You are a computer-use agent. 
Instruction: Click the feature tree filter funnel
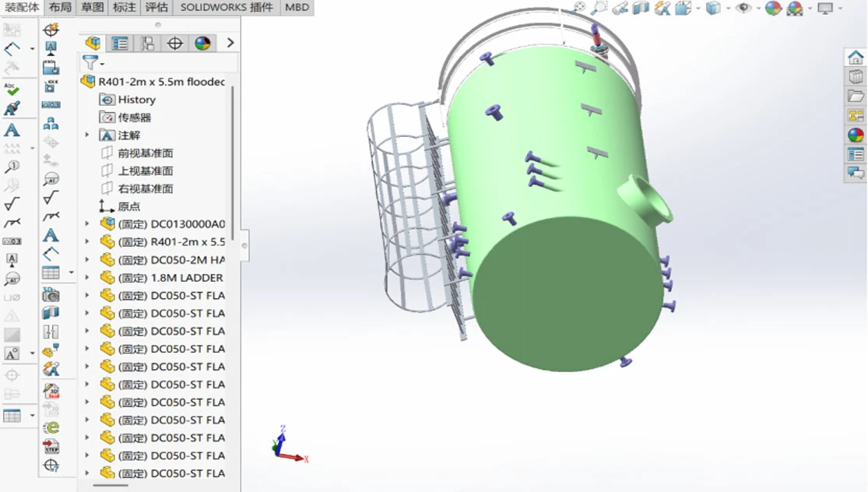click(x=90, y=62)
